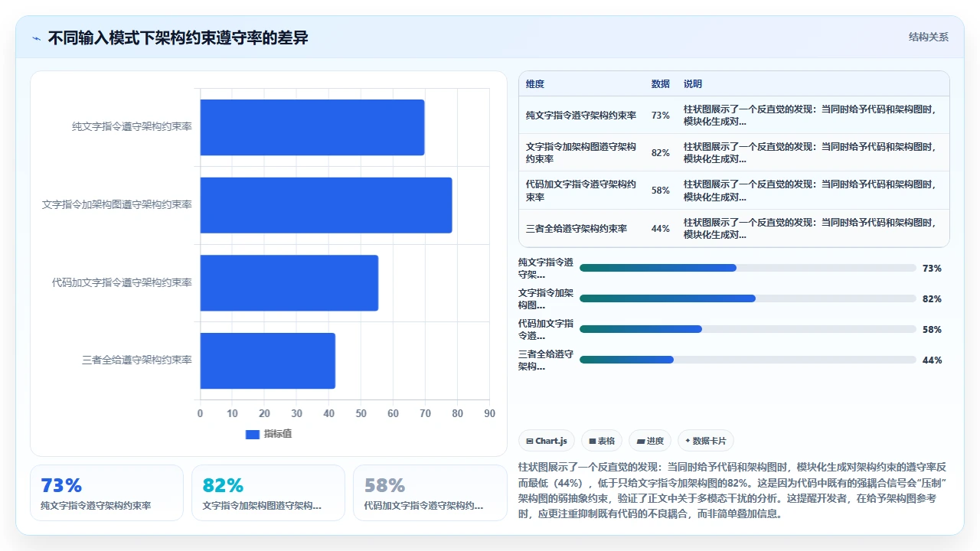Open the 82% 文字指令加架构图 data card
Image resolution: width=980 pixels, height=551 pixels.
coord(268,493)
